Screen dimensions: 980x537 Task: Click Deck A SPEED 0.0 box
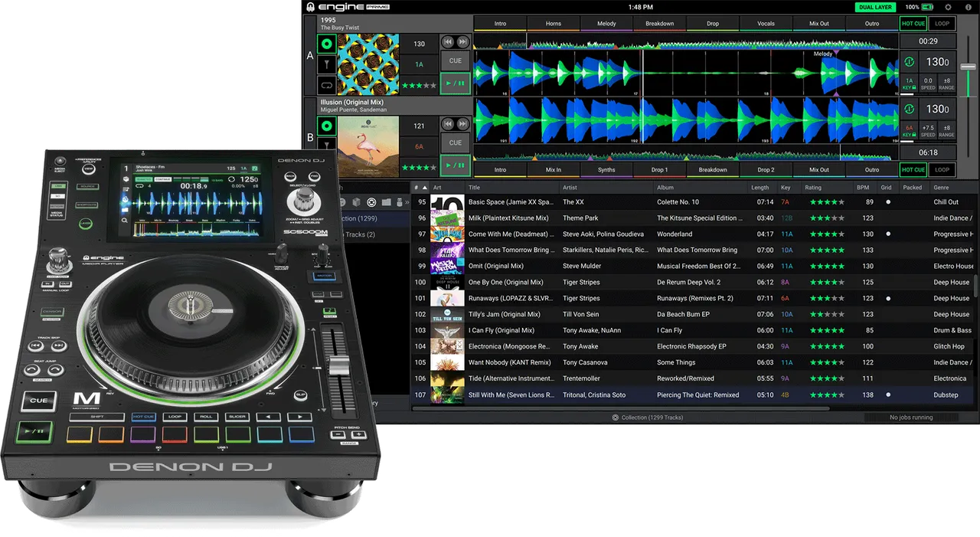[x=928, y=84]
